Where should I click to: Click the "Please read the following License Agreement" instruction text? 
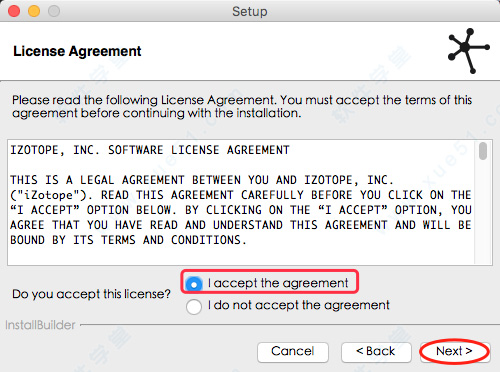[242, 106]
